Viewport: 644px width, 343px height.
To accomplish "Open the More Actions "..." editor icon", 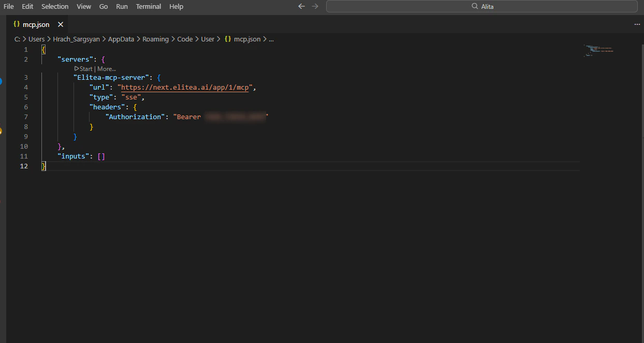I will click(637, 24).
